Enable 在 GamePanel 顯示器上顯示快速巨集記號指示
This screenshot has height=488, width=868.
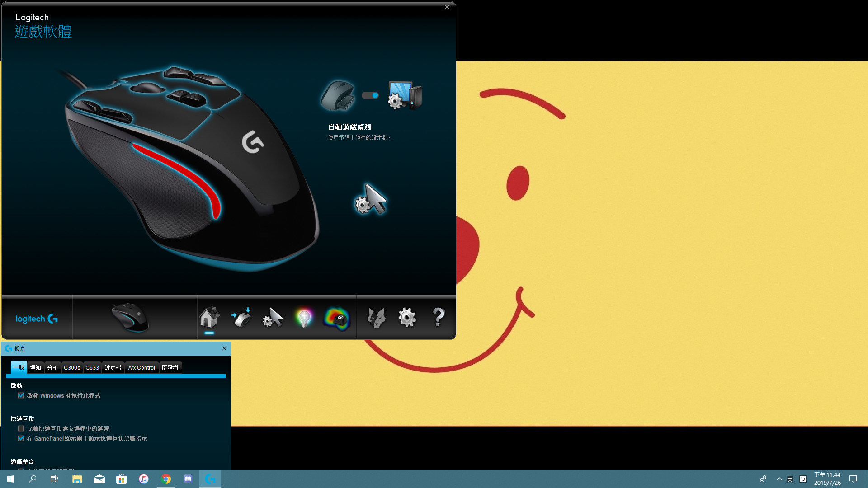pos(21,438)
